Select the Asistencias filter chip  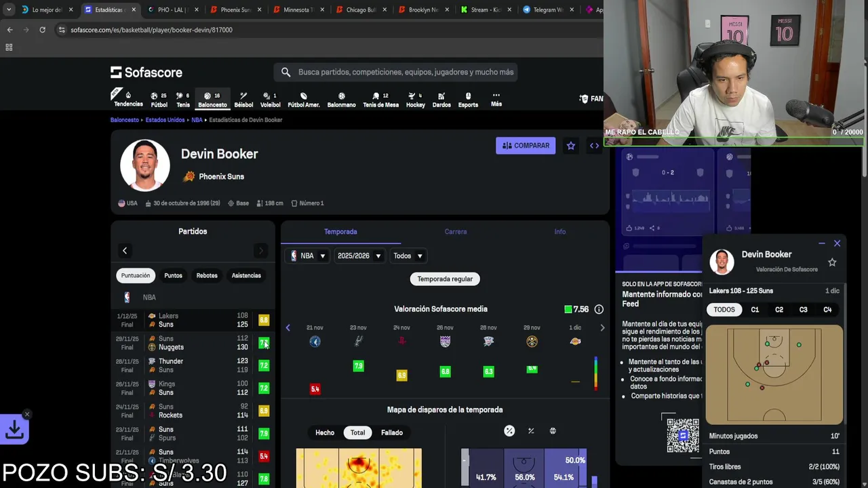pos(246,276)
